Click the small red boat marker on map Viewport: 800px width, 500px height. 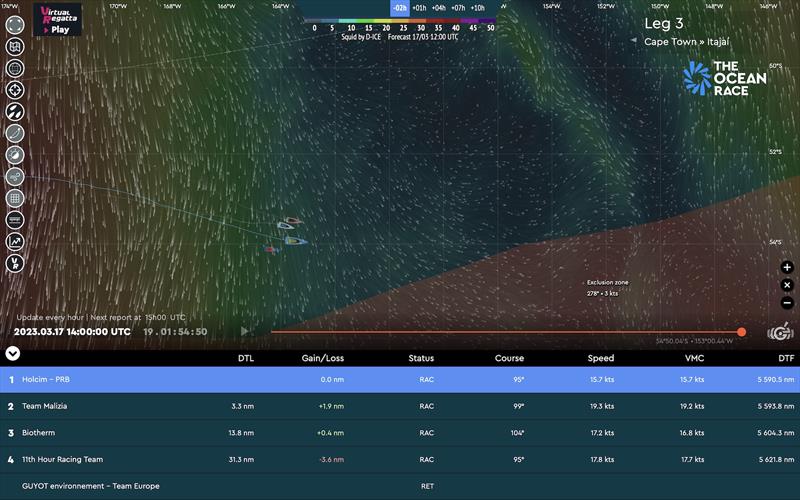point(271,249)
